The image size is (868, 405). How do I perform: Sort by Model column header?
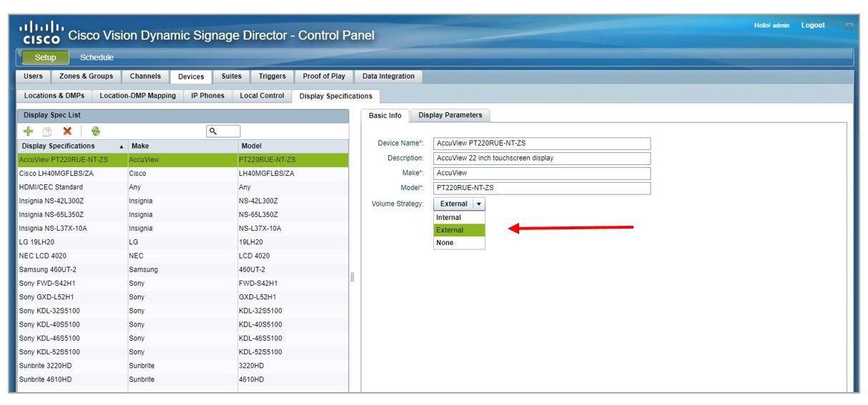[293, 146]
